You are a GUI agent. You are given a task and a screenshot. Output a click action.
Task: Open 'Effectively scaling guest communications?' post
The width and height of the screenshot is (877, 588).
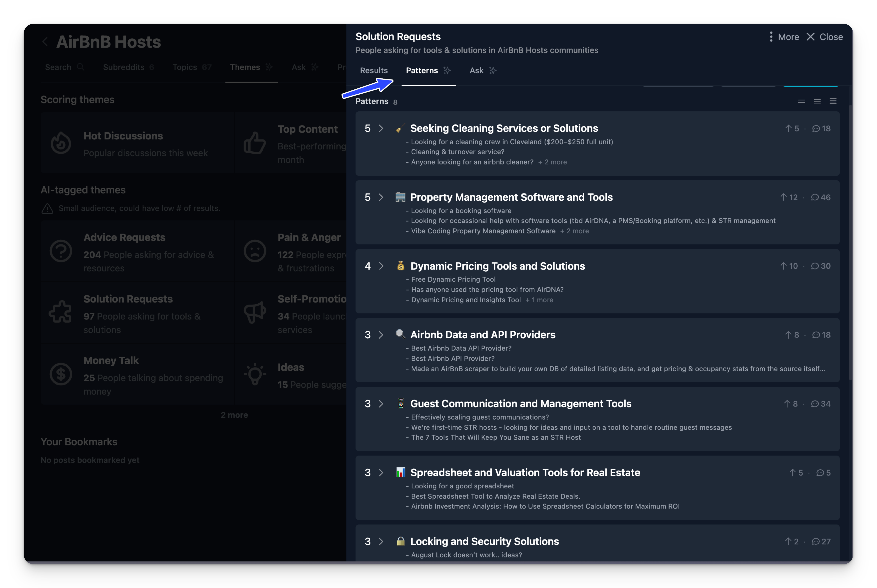(480, 417)
